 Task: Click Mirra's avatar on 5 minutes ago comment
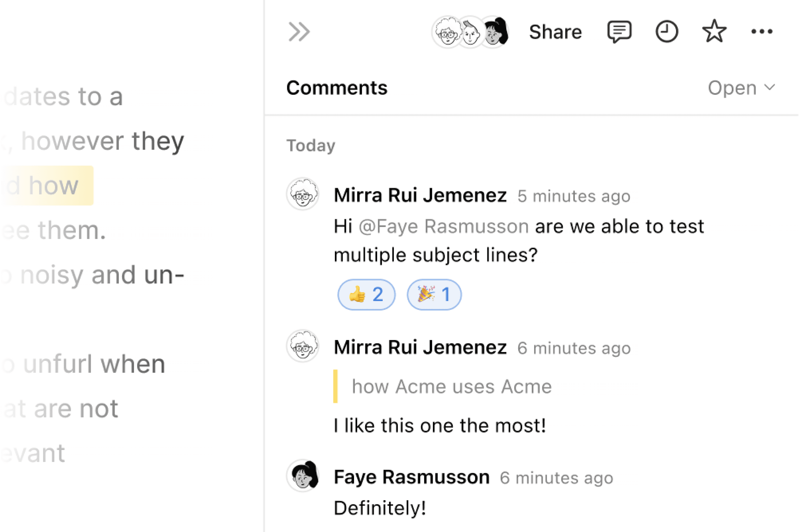click(x=303, y=194)
